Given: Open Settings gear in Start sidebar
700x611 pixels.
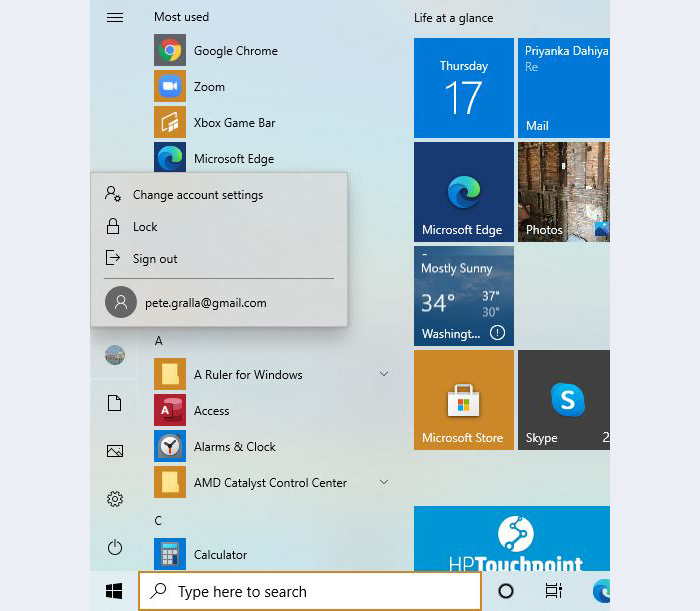Looking at the screenshot, I should click(115, 499).
